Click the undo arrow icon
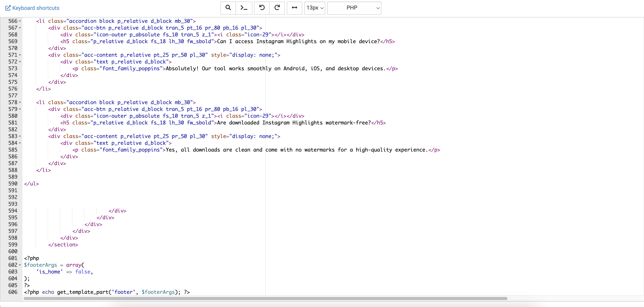 coord(262,8)
